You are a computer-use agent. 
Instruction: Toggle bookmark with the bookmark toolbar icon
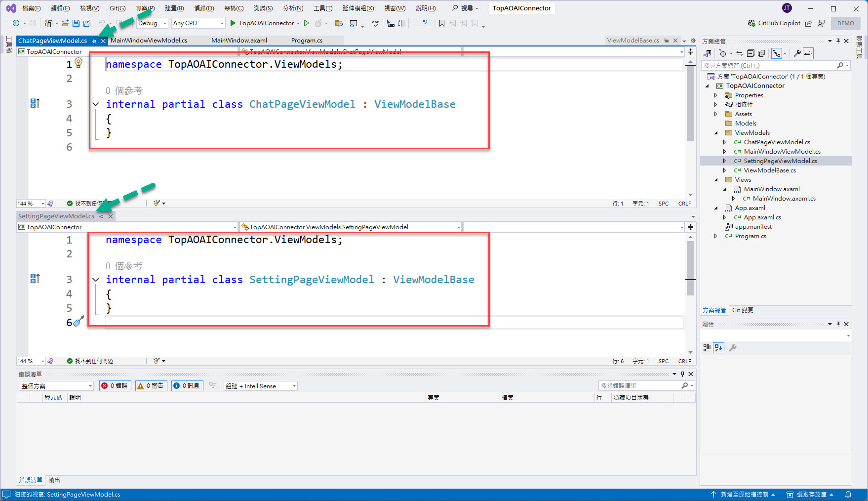click(442, 23)
